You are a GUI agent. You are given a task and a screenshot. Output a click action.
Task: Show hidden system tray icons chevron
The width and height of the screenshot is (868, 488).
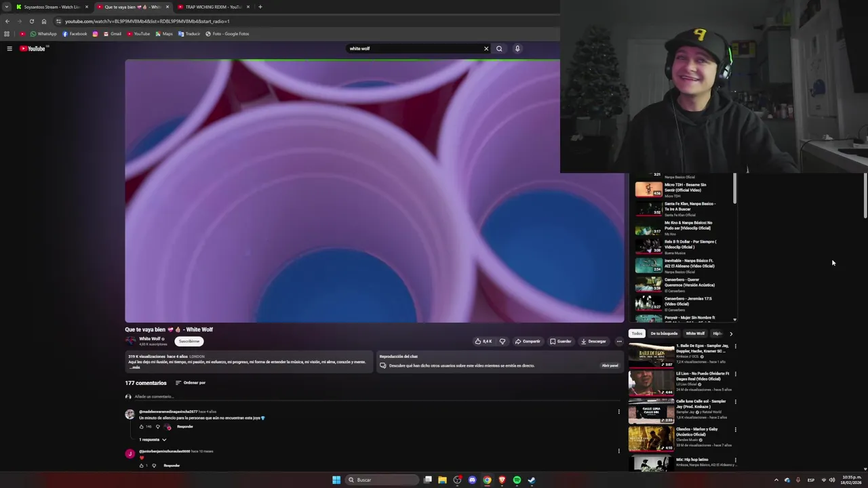tap(776, 480)
